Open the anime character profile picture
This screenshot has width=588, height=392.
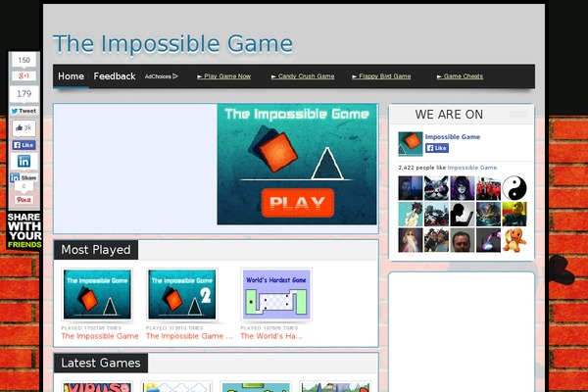pos(411,215)
